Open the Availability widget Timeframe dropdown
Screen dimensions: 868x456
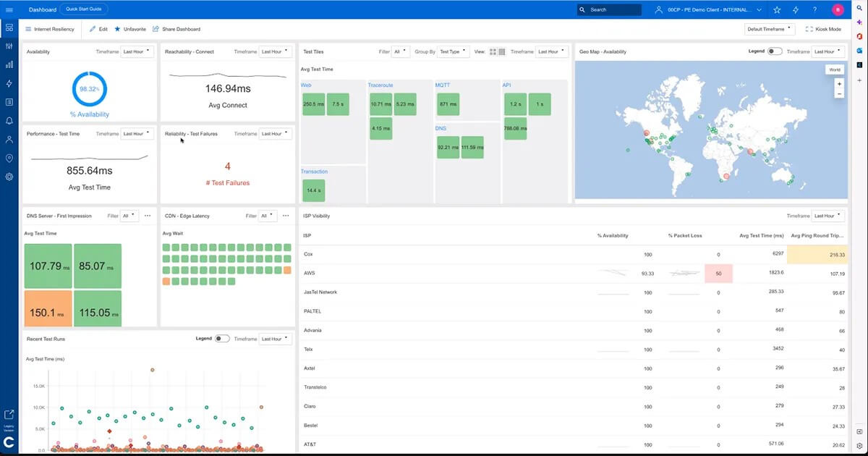(137, 51)
